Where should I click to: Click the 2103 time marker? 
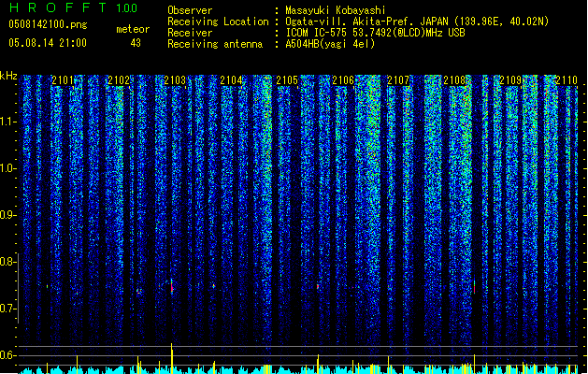[x=175, y=80]
